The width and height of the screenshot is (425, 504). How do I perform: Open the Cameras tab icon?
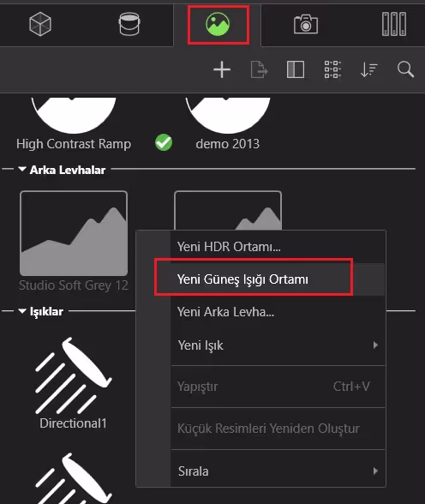(306, 24)
